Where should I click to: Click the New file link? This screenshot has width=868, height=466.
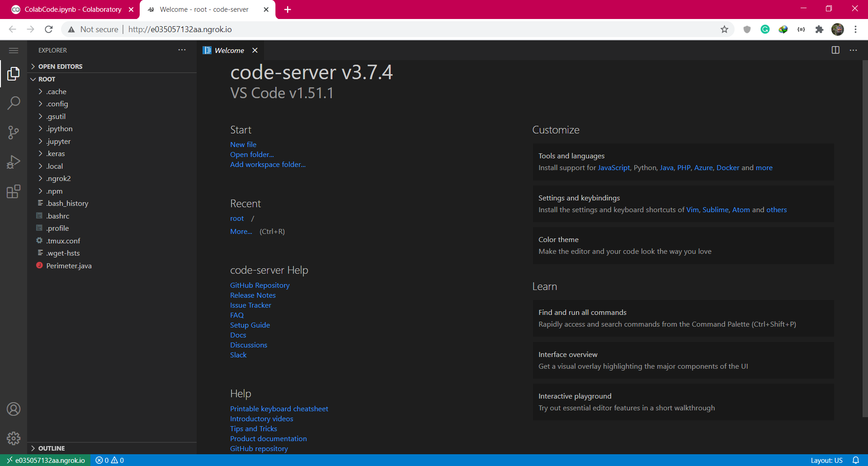tap(243, 145)
